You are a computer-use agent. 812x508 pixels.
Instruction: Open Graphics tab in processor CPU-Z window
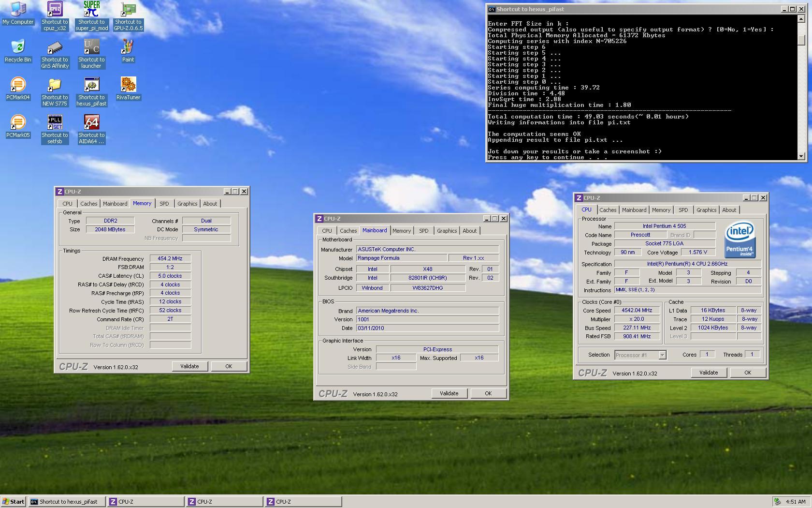point(706,210)
